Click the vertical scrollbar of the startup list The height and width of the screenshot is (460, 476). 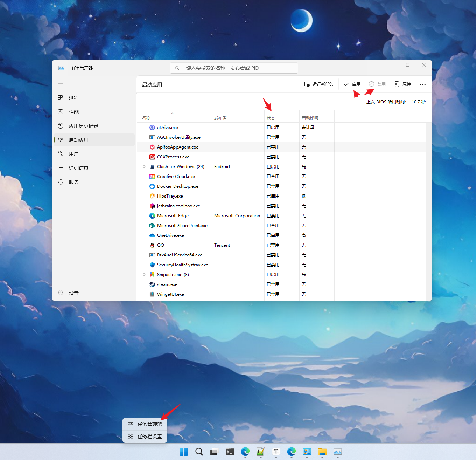pyautogui.click(x=429, y=196)
